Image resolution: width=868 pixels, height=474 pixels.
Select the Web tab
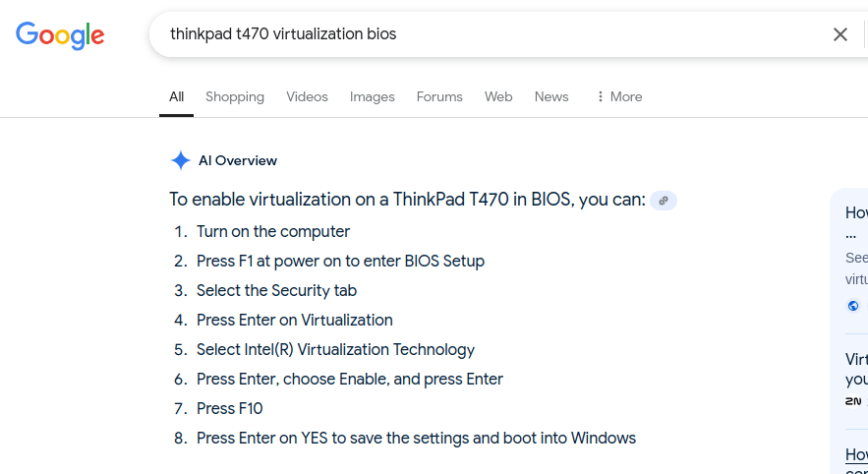point(498,97)
